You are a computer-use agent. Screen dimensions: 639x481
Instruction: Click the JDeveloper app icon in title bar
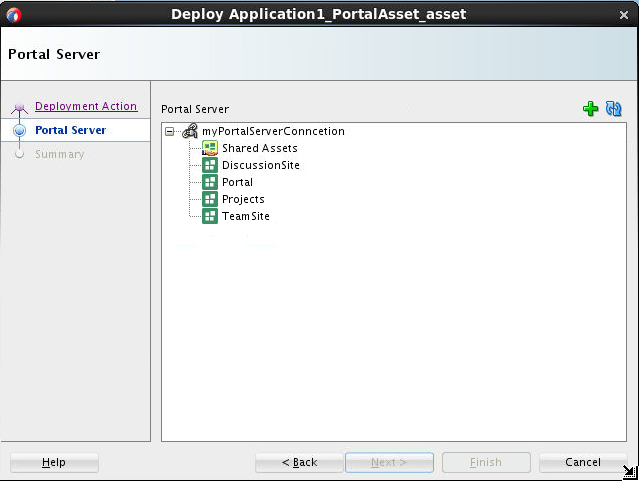[13, 15]
